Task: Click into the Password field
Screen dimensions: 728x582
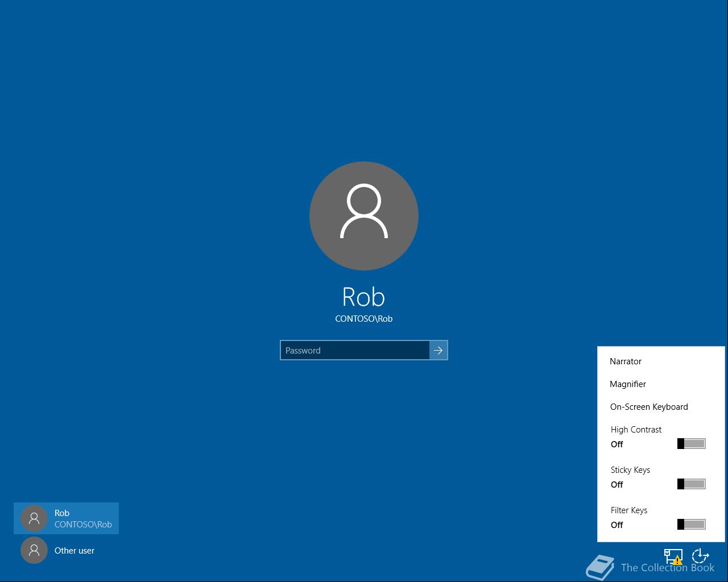Action: click(x=355, y=350)
